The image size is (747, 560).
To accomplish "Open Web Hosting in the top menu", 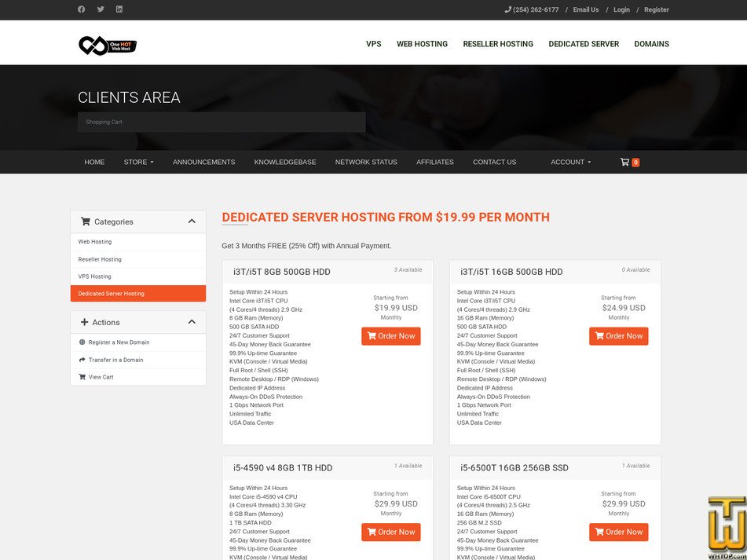I will [422, 44].
